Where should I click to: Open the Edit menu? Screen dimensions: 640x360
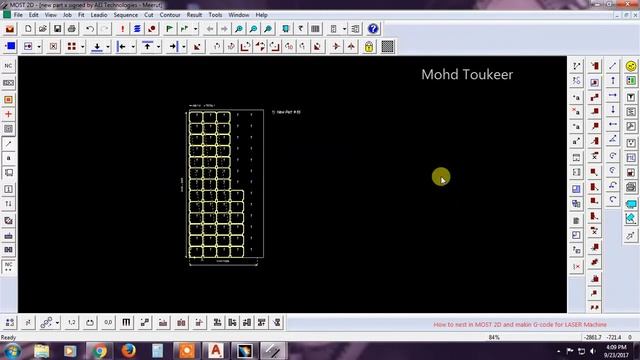pos(33,15)
